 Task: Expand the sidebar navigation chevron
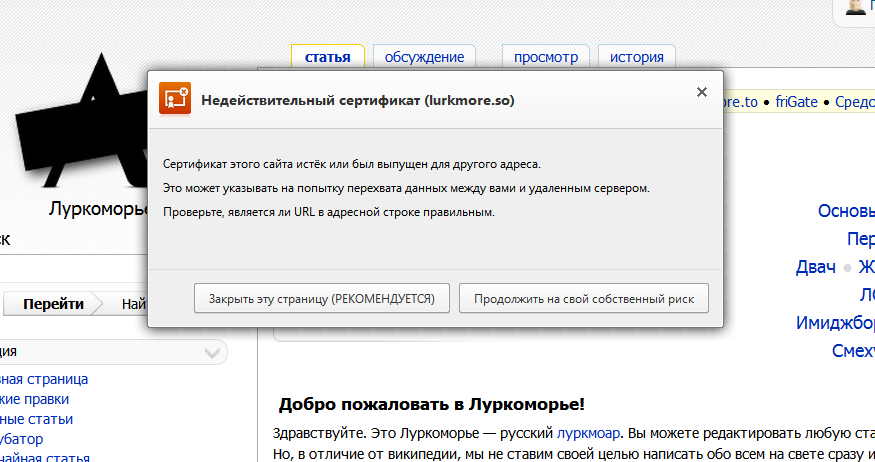coord(212,352)
